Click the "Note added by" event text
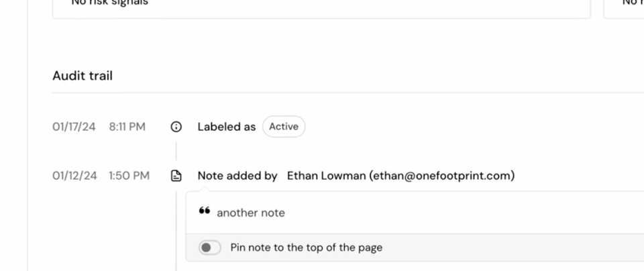Screen dimensions: 644x271 (x=237, y=176)
